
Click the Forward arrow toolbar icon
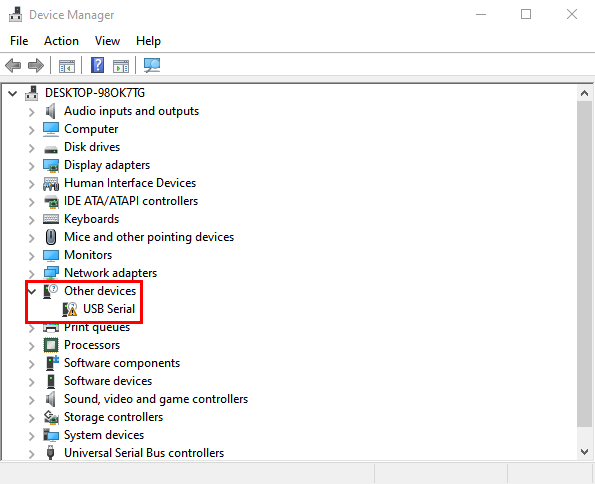coord(36,65)
